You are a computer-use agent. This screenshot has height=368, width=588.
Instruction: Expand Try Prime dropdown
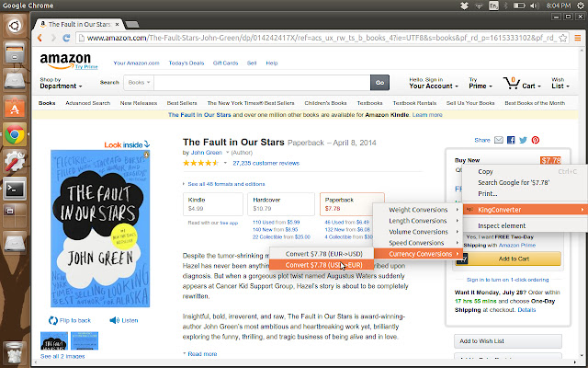(x=481, y=83)
